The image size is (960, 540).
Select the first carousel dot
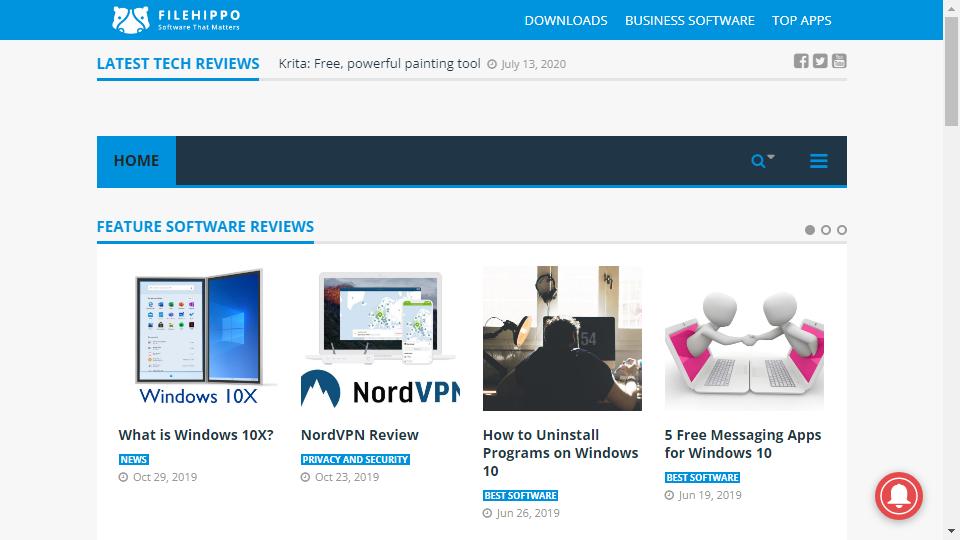[809, 230]
